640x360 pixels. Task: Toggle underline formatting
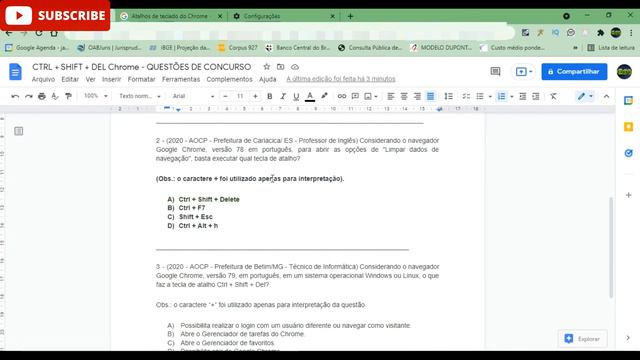coord(296,96)
